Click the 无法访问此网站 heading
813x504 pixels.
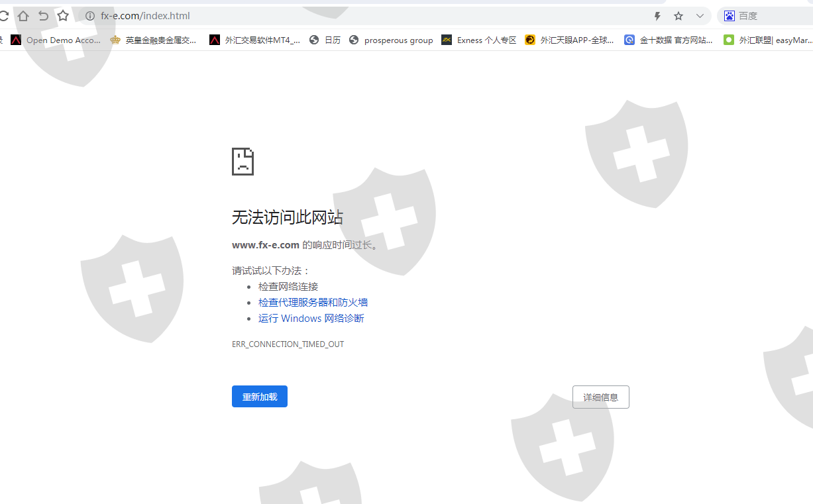tap(287, 217)
